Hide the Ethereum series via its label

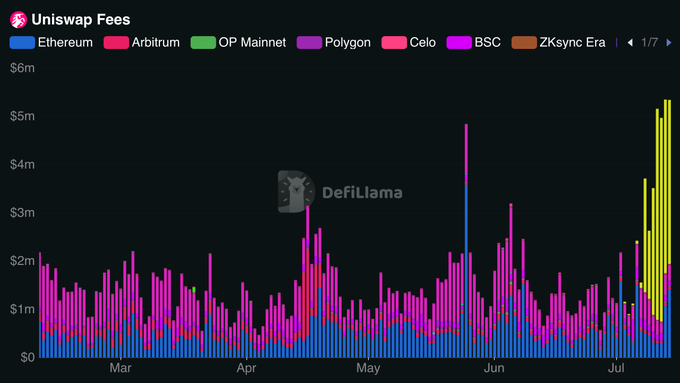[65, 43]
